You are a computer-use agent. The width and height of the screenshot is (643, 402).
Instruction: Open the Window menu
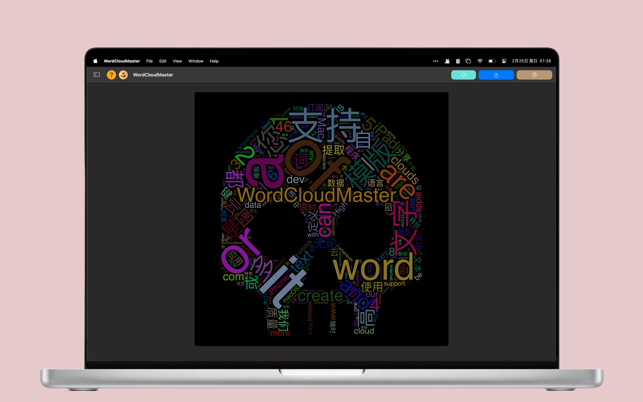pyautogui.click(x=196, y=61)
